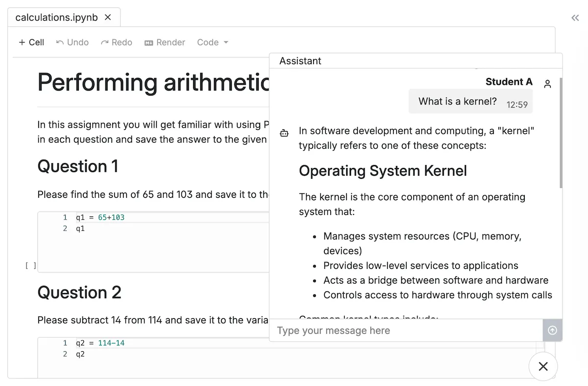Click the Undo button

[73, 43]
